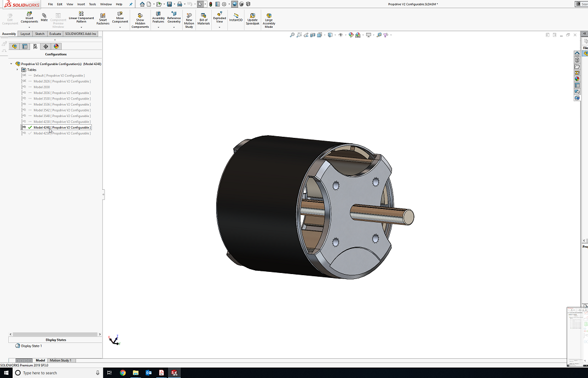Select Display State-1
Screen dimensions: 588x378
coord(32,346)
